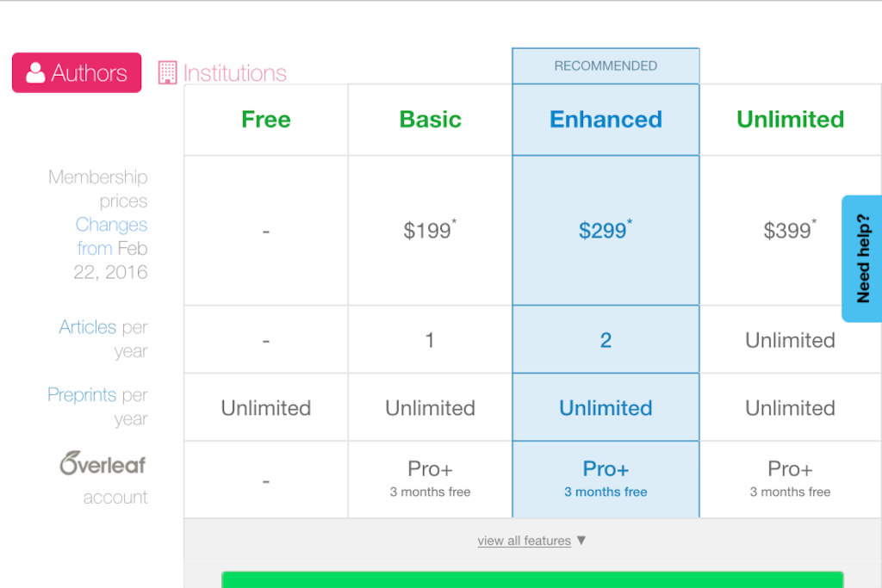The width and height of the screenshot is (882, 588).
Task: Click the building icon beside Institutions
Action: pos(167,73)
